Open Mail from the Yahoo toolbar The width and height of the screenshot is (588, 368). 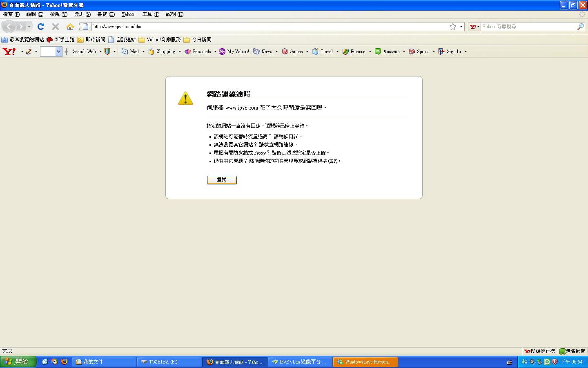[131, 52]
